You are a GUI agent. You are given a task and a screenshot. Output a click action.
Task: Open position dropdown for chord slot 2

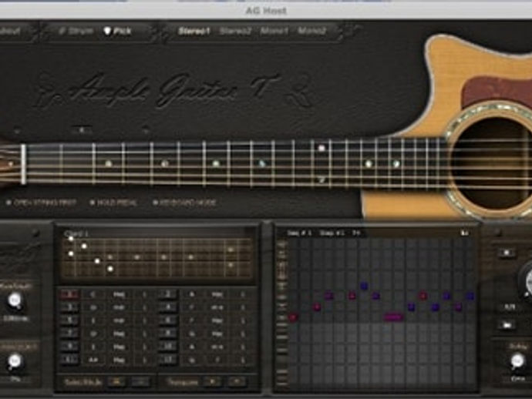[243, 294]
